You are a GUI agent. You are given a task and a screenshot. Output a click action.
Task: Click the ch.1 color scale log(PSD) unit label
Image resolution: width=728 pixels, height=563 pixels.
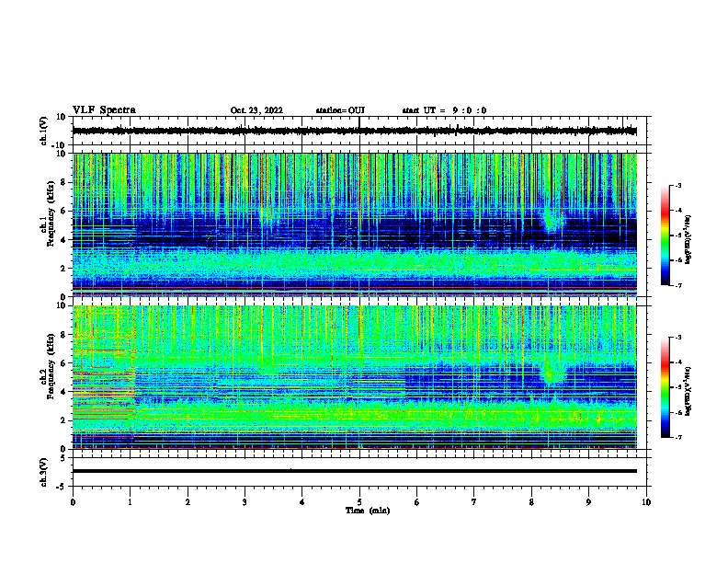click(688, 240)
